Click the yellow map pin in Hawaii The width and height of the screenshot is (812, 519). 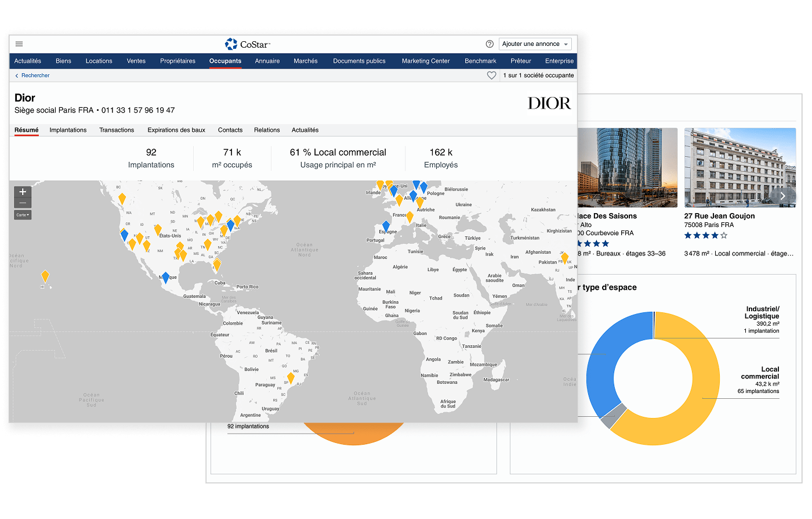pyautogui.click(x=45, y=275)
